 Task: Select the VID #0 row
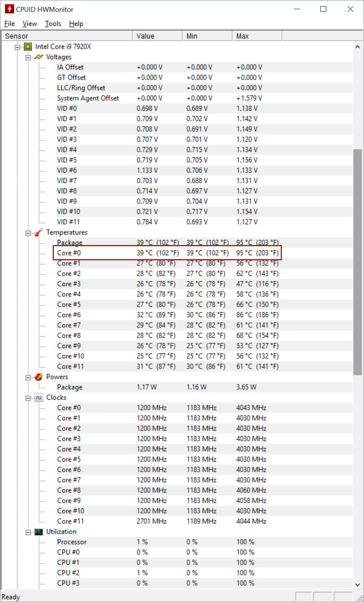pos(204,109)
